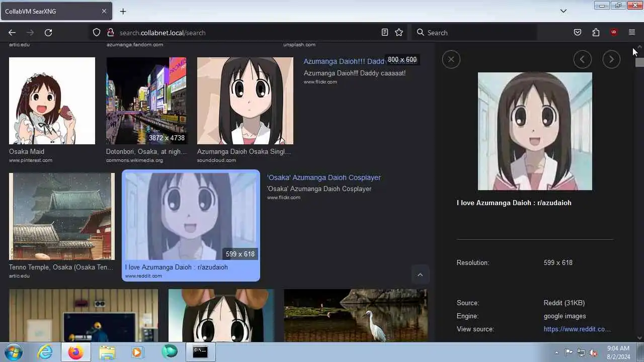Screen dimensions: 644x362
Task: Close the CollabVM SearXNG tab
Action: click(104, 11)
